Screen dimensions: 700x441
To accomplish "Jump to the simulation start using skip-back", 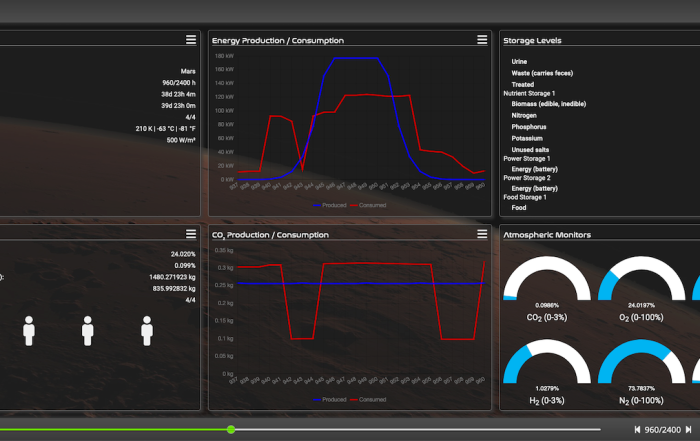I will coord(638,429).
